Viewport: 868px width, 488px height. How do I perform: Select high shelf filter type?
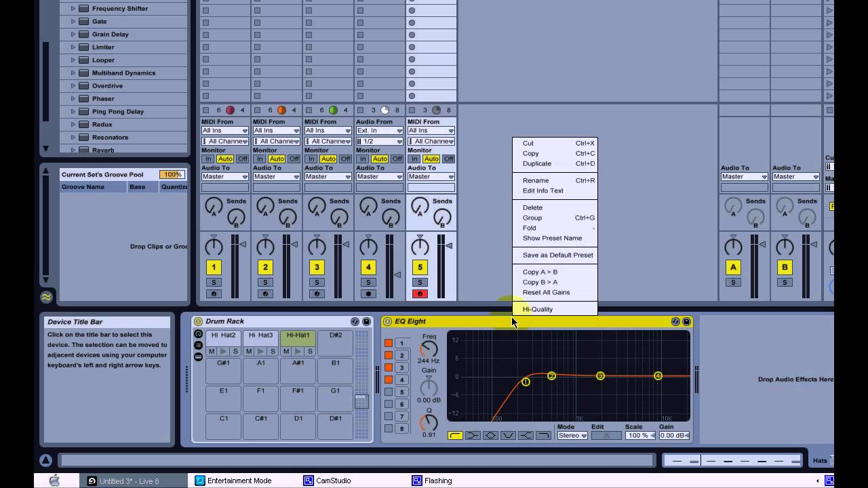tap(526, 435)
